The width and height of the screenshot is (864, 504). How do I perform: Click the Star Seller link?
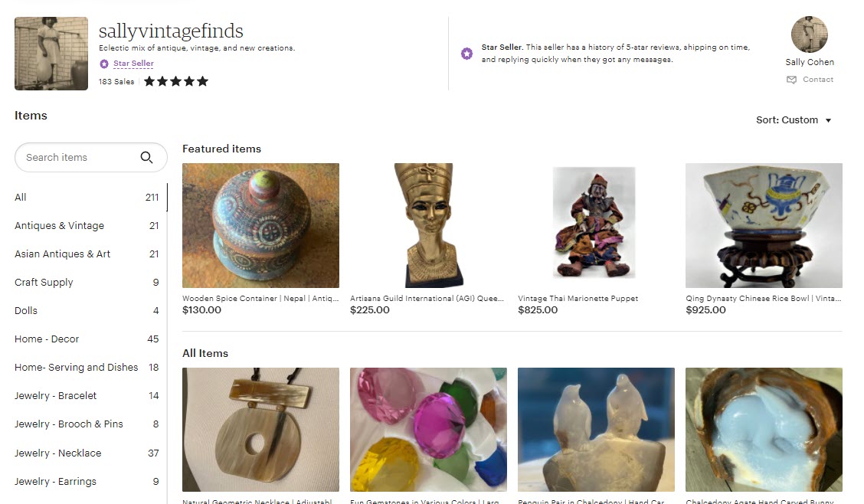[x=133, y=64]
